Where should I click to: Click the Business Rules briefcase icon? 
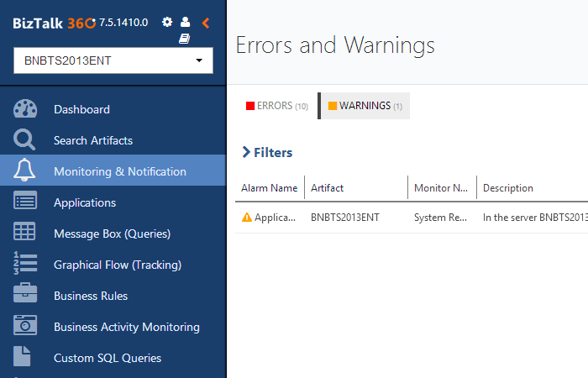click(x=25, y=296)
